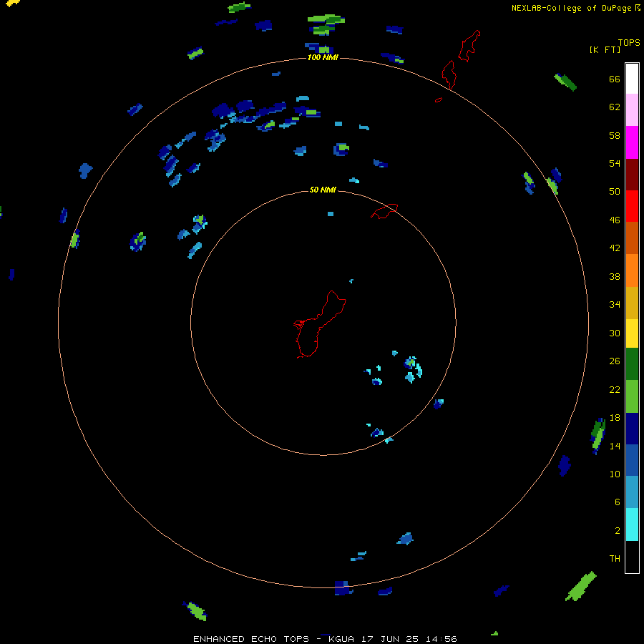
Task: Click the 14:56 timestamp
Action: [441, 639]
